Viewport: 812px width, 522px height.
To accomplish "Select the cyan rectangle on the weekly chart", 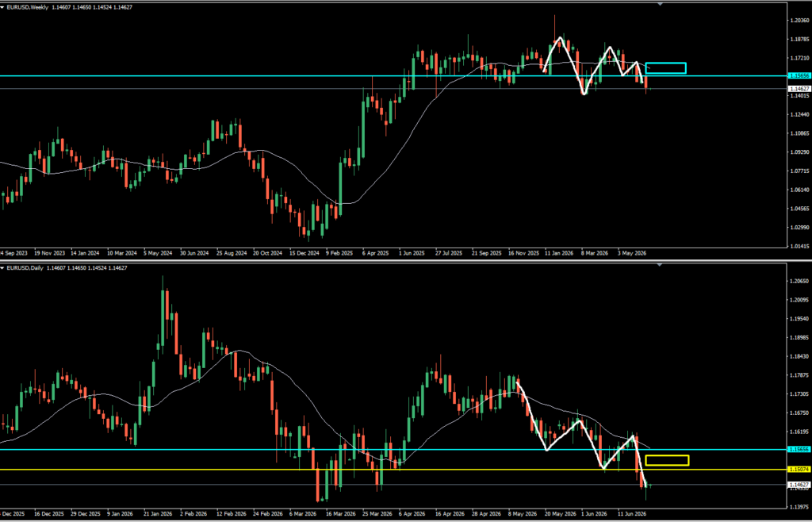I will [x=665, y=68].
